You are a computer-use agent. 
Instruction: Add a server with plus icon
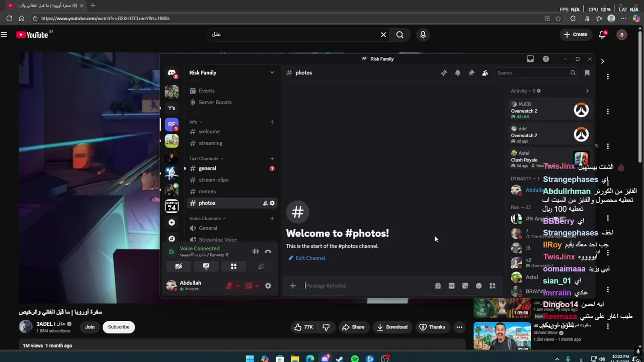click(172, 222)
